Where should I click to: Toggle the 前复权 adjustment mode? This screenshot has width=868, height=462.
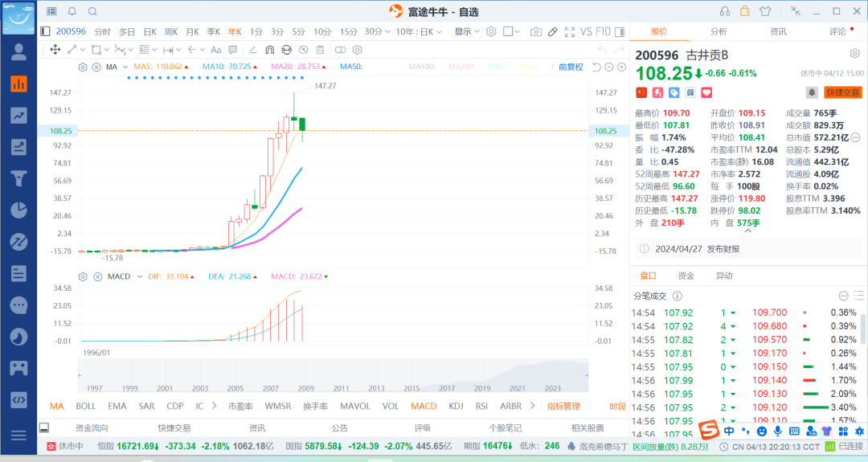tap(571, 67)
